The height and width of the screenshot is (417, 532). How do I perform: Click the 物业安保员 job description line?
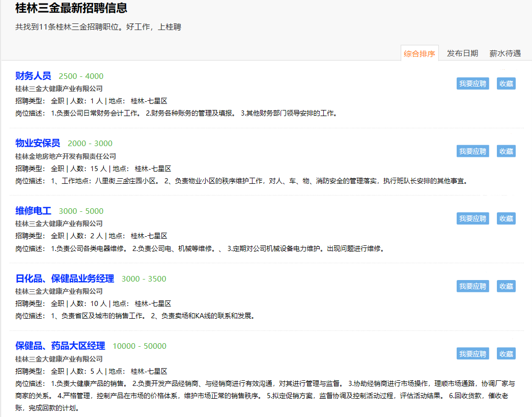tap(242, 181)
